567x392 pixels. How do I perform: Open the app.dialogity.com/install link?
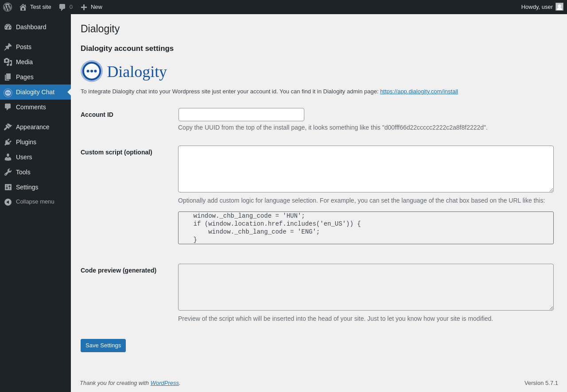pyautogui.click(x=419, y=92)
